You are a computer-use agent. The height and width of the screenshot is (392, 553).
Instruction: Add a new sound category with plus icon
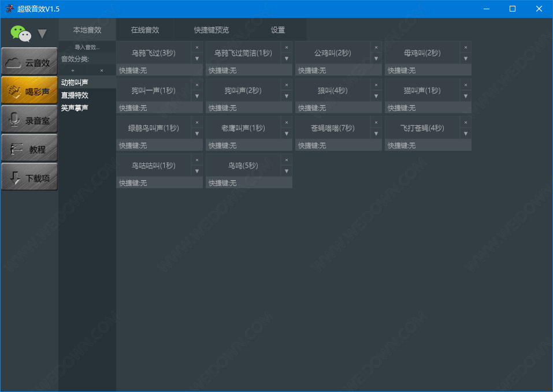pyautogui.click(x=73, y=70)
